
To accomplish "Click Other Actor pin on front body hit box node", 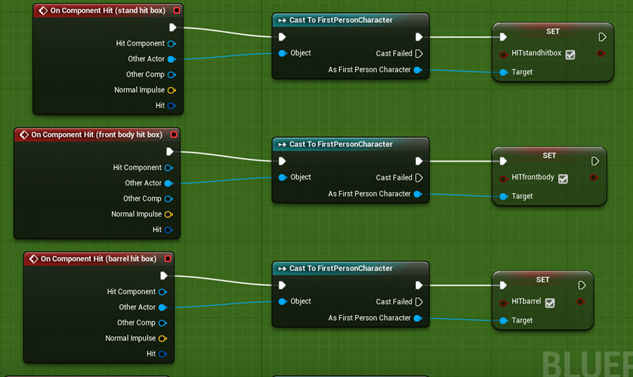I will click(169, 183).
